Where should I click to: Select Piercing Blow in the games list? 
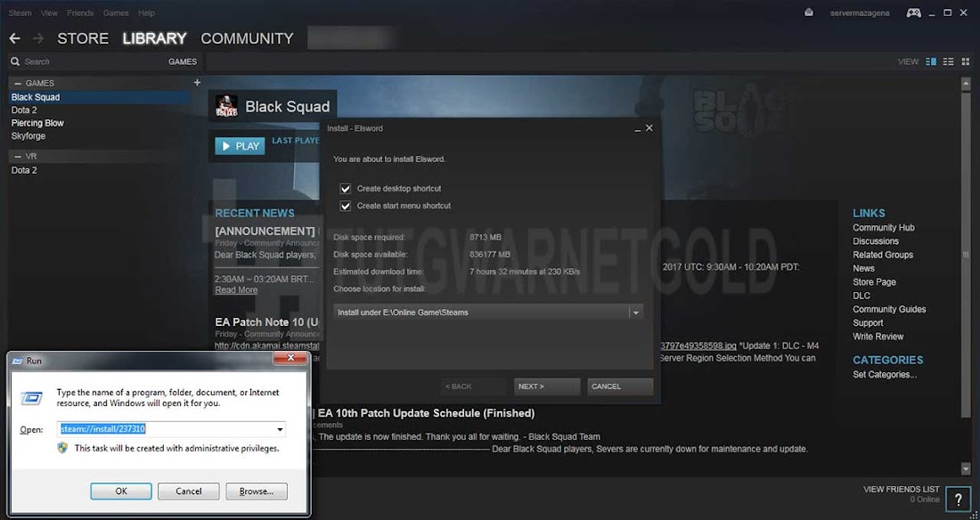click(x=37, y=123)
